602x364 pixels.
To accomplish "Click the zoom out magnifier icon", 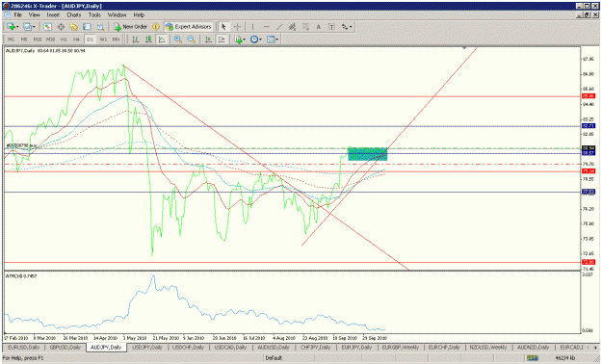I will [191, 39].
